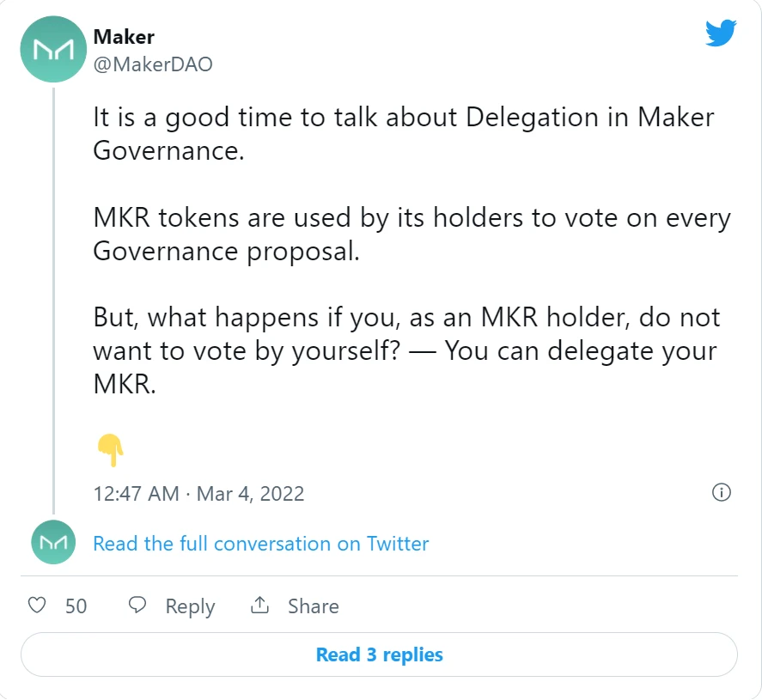Click the 50 likes count

76,606
